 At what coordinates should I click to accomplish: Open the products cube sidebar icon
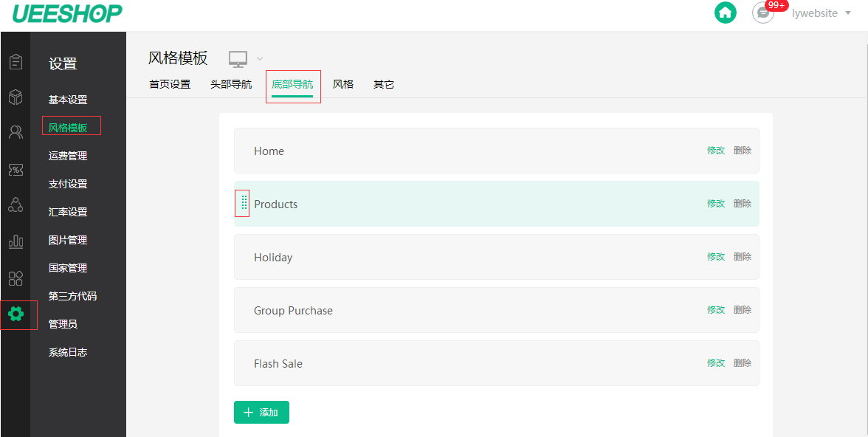tap(15, 97)
